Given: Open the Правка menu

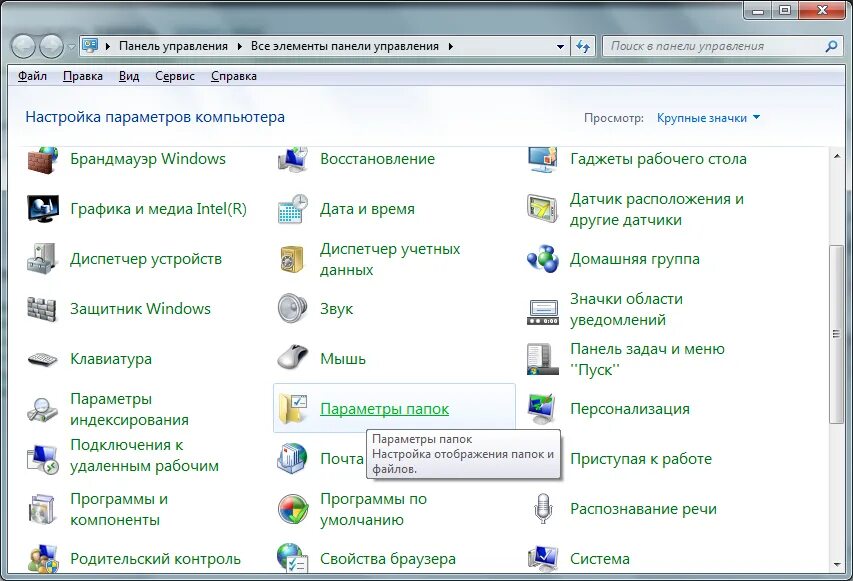Looking at the screenshot, I should click(83, 76).
